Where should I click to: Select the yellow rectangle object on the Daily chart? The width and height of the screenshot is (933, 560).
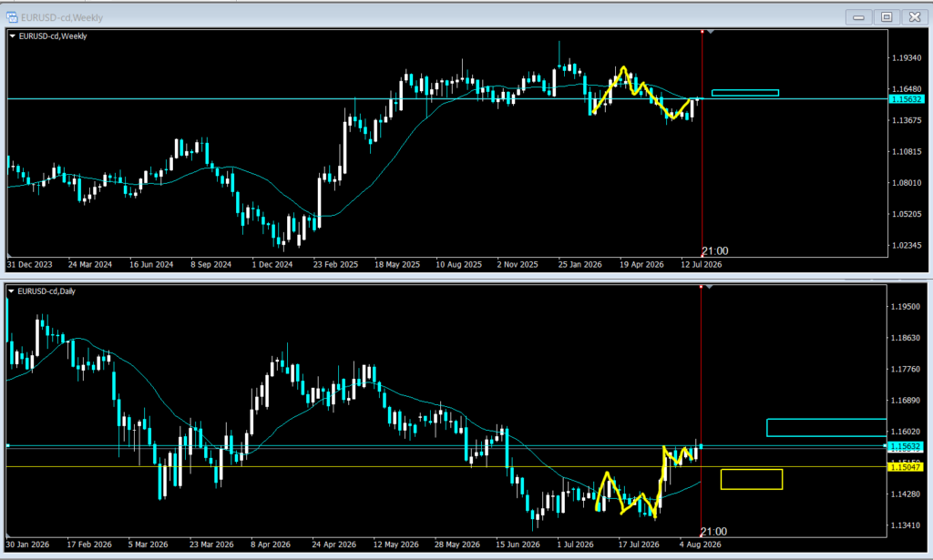tap(752, 479)
